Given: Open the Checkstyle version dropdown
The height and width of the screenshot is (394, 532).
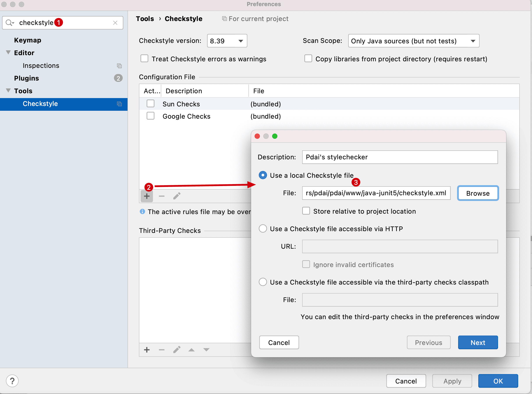Looking at the screenshot, I should 227,41.
